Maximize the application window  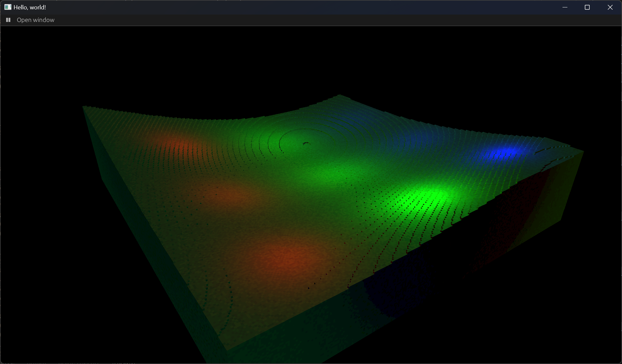click(x=587, y=7)
